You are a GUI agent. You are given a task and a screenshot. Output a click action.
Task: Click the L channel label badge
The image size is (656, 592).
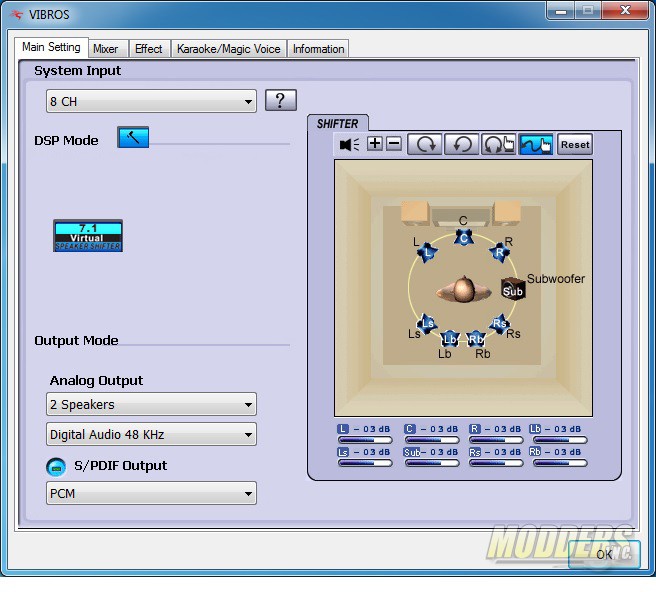343,429
